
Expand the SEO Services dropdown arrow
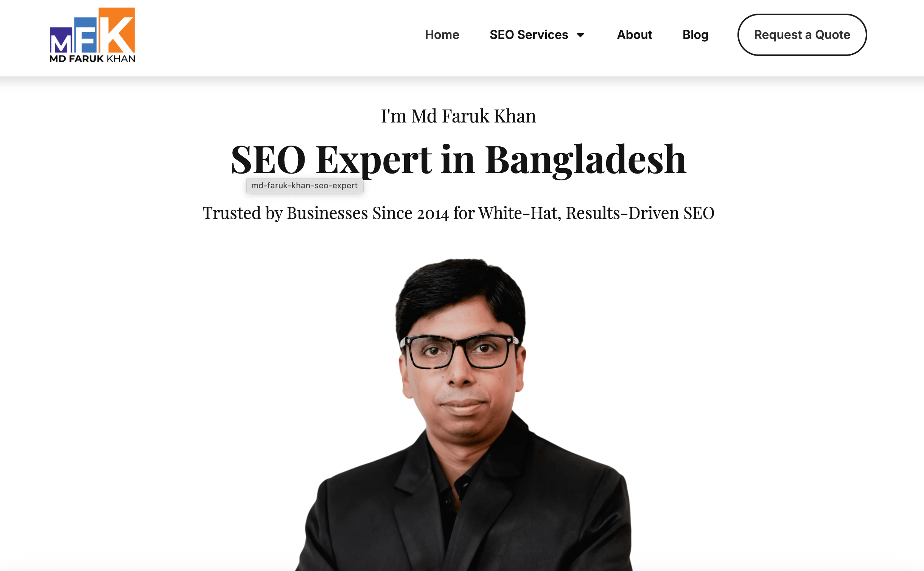pos(580,35)
